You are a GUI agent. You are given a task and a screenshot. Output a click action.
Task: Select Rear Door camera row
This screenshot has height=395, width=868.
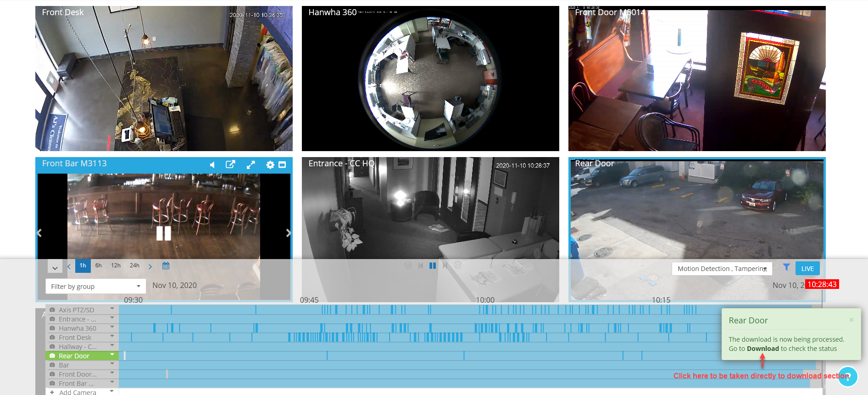(82, 355)
